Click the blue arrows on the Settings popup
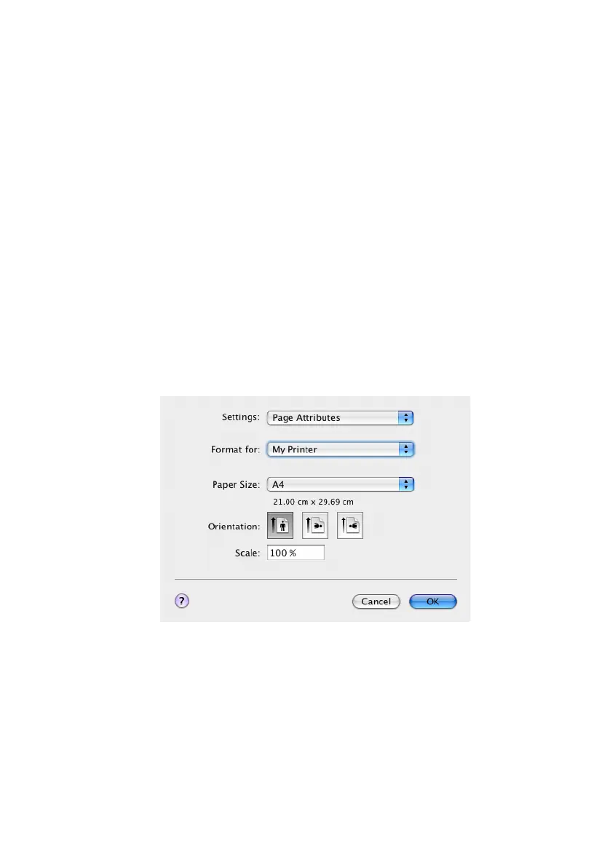 [x=405, y=418]
